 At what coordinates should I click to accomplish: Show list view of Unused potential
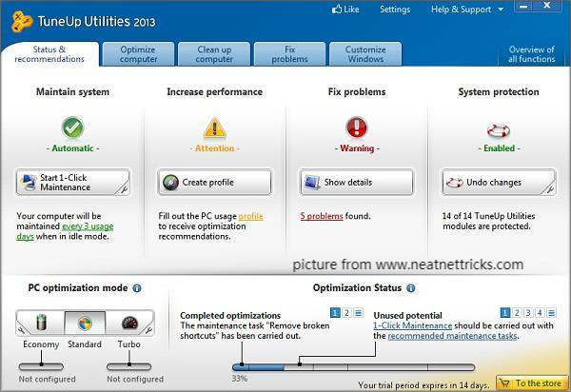[551, 313]
